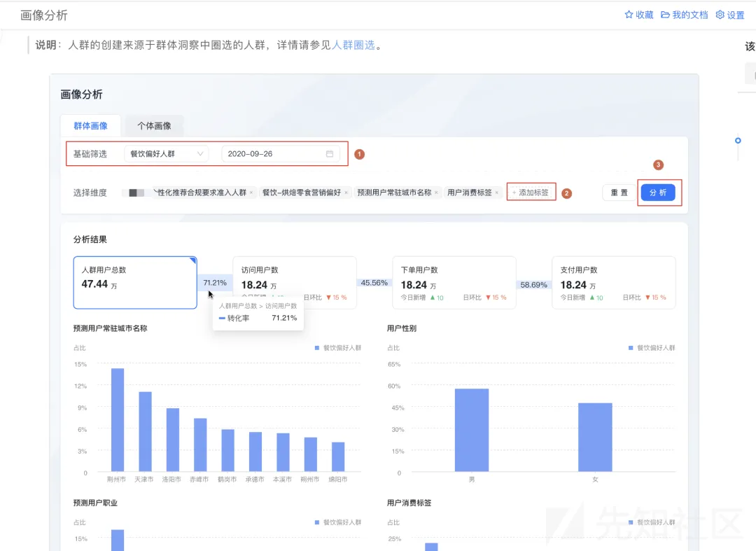This screenshot has height=551, width=756.
Task: Toggle 餐饮偏好人群 legend in 用户消费标签 chart
Action: tap(652, 522)
